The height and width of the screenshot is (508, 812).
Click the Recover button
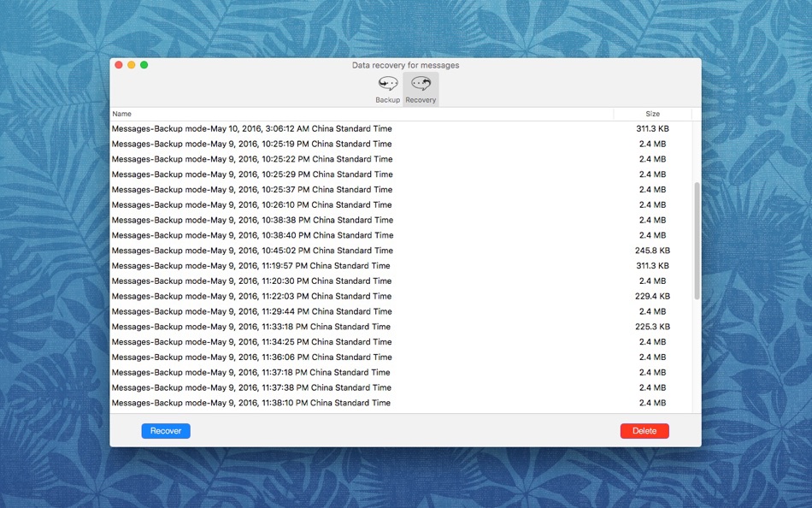tap(166, 431)
